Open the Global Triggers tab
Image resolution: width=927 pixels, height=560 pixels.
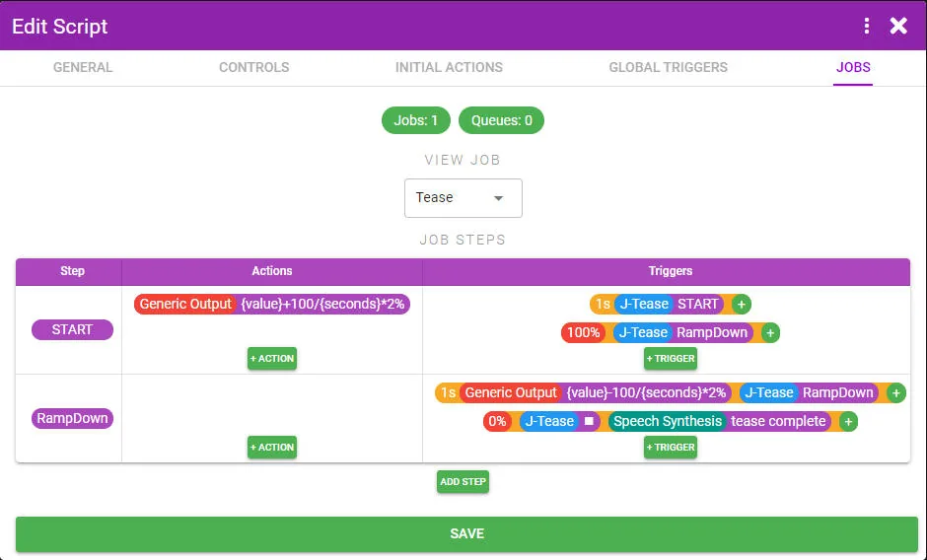(668, 67)
